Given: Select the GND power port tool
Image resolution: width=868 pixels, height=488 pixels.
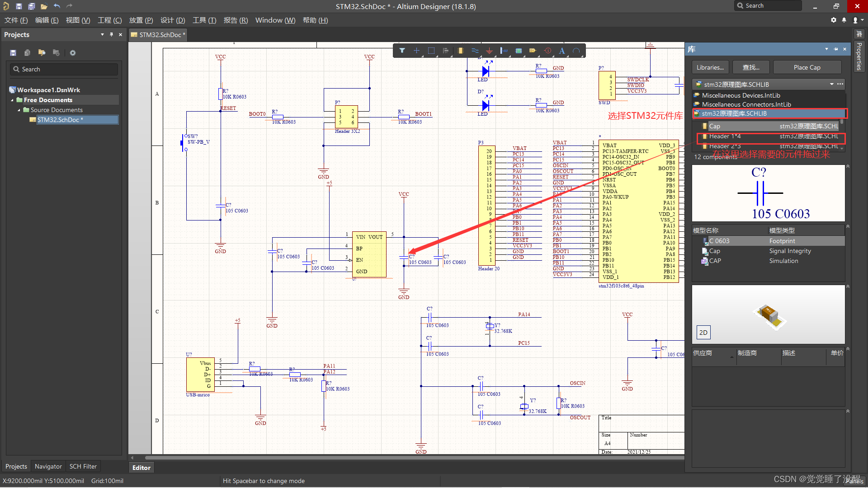Looking at the screenshot, I should tap(489, 51).
